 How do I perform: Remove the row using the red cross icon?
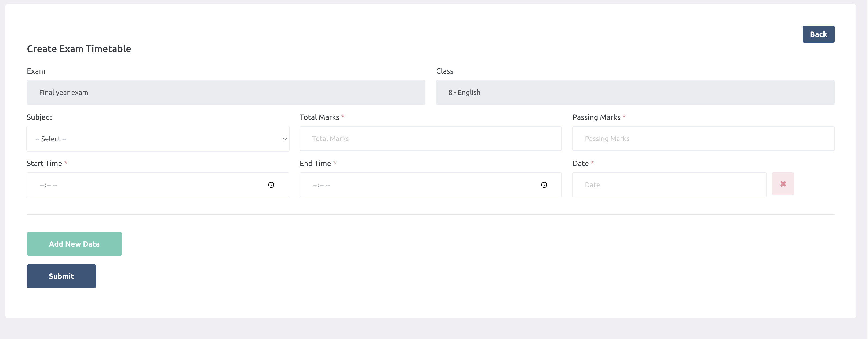point(783,183)
